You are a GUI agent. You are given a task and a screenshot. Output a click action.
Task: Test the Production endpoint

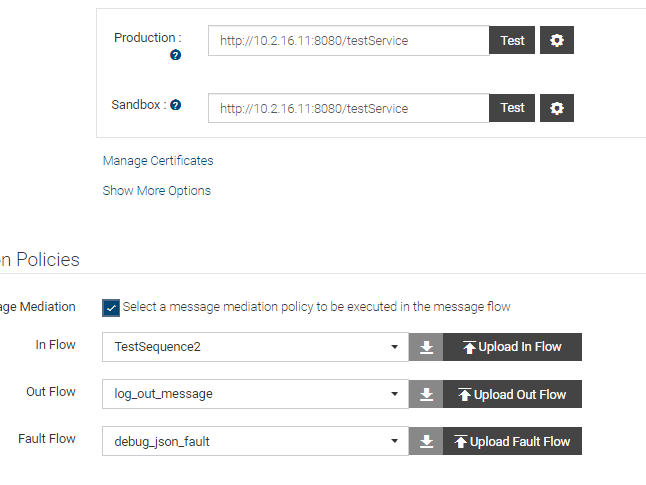[512, 41]
